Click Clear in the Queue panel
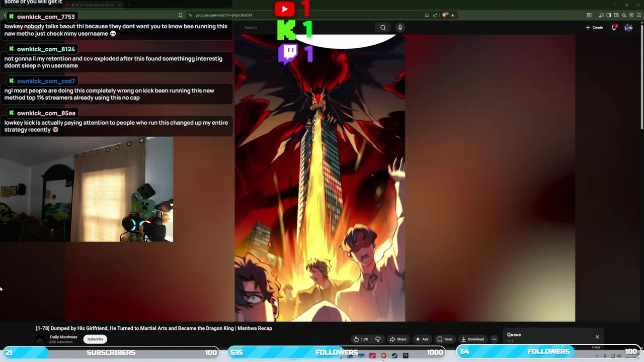Screen dimensions: 644x362 pyautogui.click(x=596, y=347)
